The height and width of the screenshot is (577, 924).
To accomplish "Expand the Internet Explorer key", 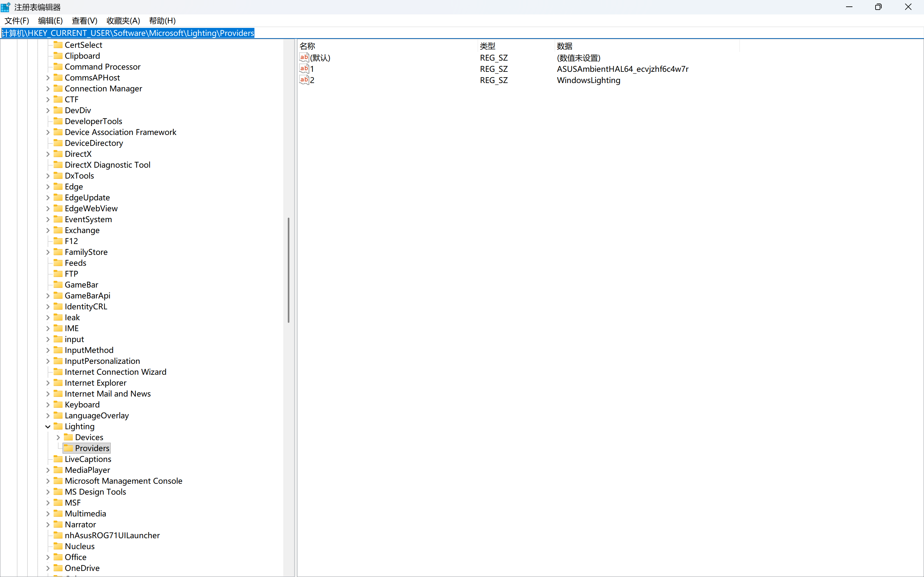I will tap(48, 383).
